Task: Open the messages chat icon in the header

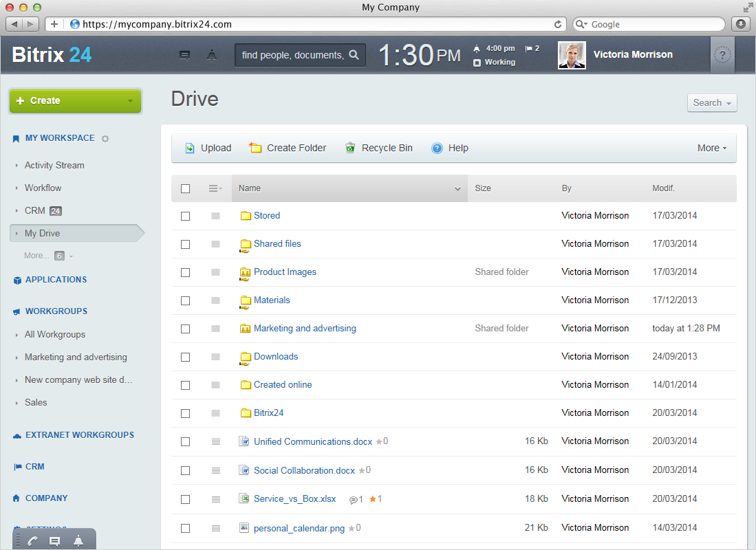Action: click(x=184, y=56)
